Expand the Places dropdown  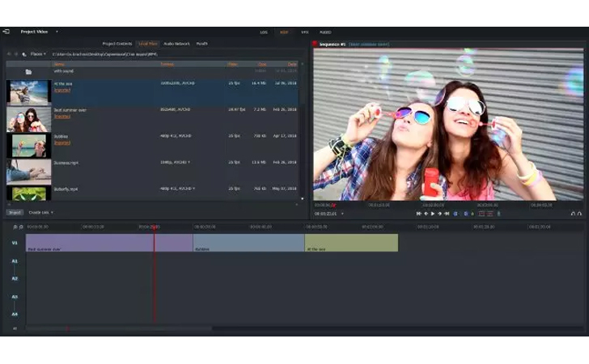[x=38, y=54]
